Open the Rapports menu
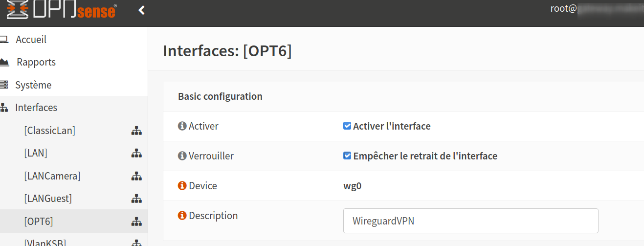The width and height of the screenshot is (644, 246). point(36,62)
